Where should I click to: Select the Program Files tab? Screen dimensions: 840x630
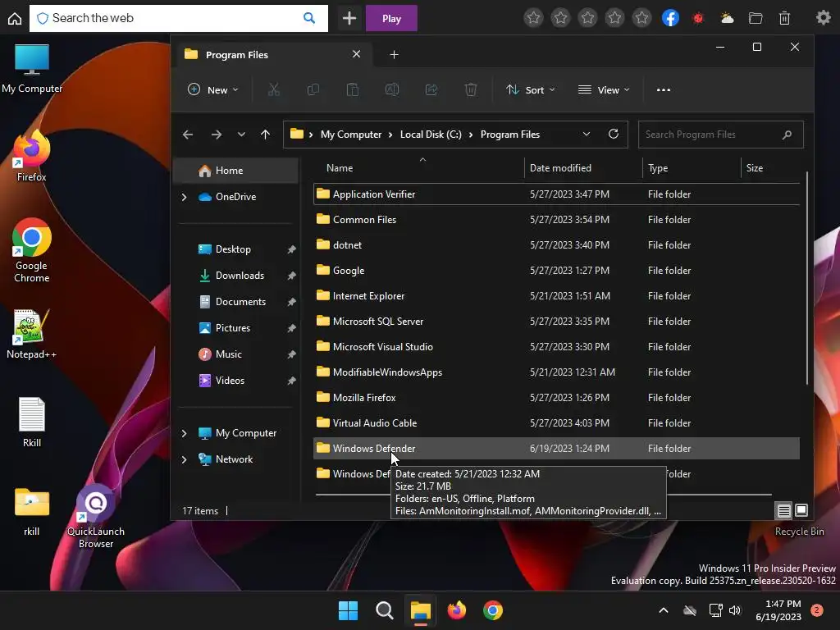point(273,55)
